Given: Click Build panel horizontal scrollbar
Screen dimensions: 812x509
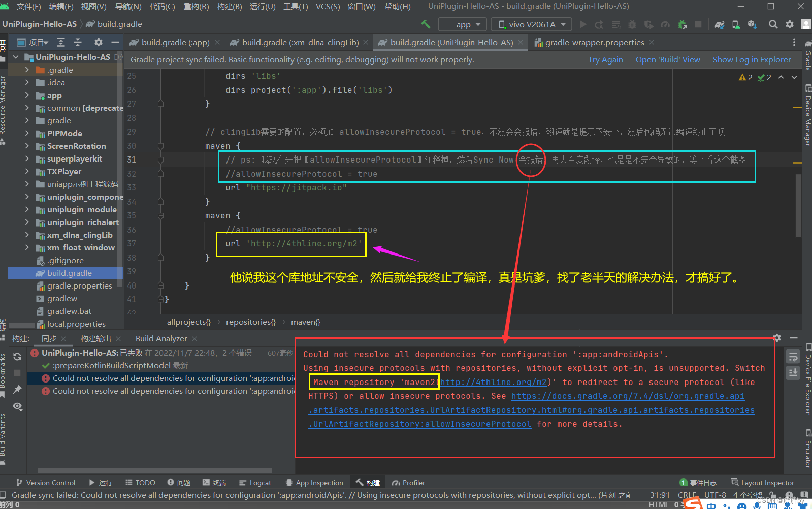Looking at the screenshot, I should (155, 471).
